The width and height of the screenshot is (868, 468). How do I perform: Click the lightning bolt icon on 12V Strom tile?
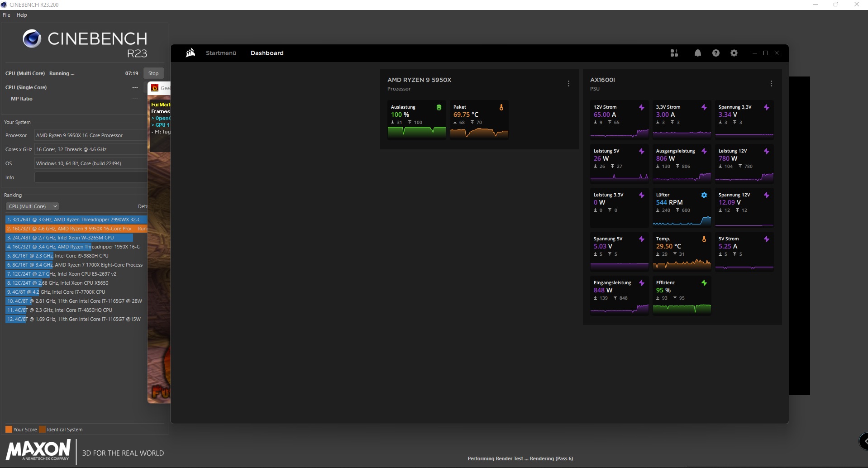(642, 107)
